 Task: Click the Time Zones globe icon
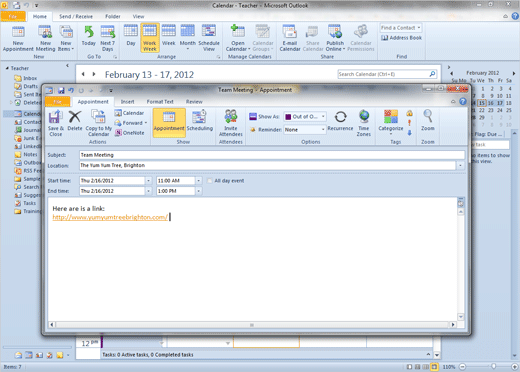(x=364, y=123)
